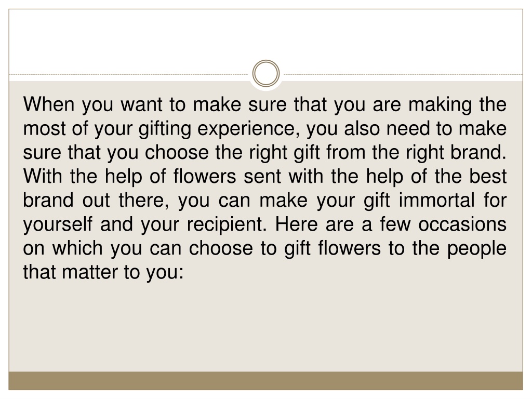Click the word "brand." ending third line
Screen dimensions: 532x399
coord(478,152)
